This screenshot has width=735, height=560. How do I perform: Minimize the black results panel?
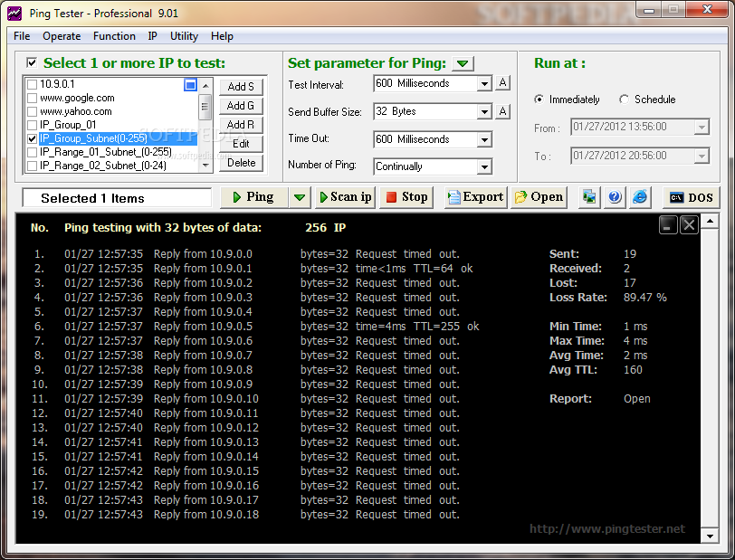click(x=667, y=225)
